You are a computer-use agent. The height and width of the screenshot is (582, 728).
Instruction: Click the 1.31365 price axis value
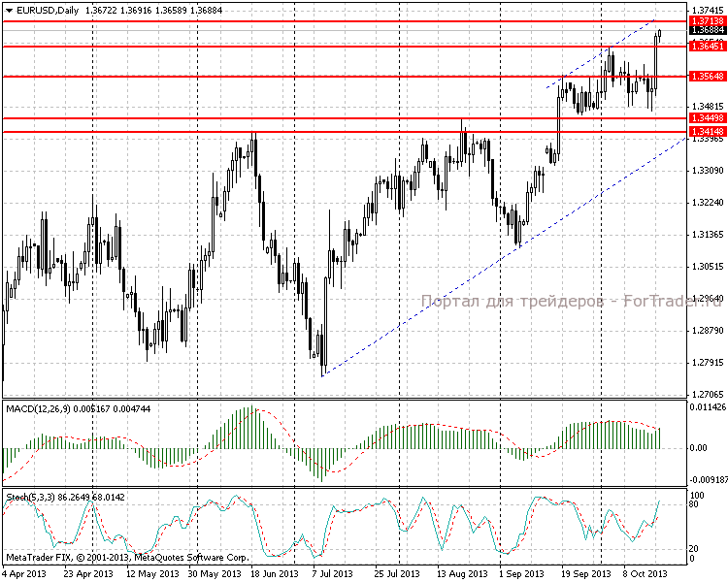(708, 235)
